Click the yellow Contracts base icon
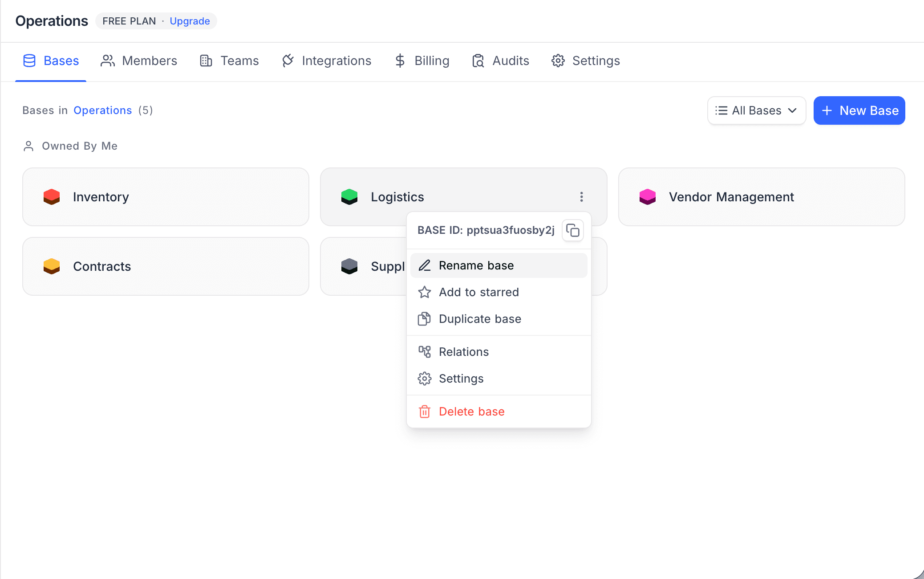This screenshot has width=924, height=579. [x=52, y=266]
